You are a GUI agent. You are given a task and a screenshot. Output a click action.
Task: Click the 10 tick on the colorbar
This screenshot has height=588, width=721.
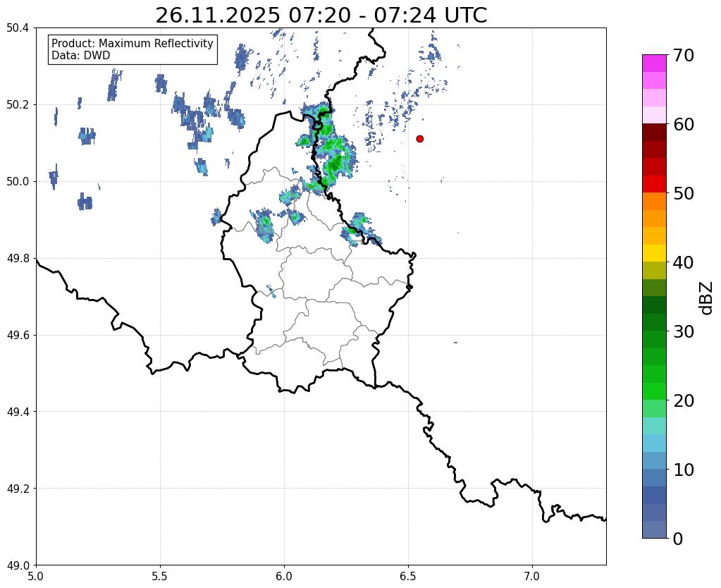[x=683, y=470]
